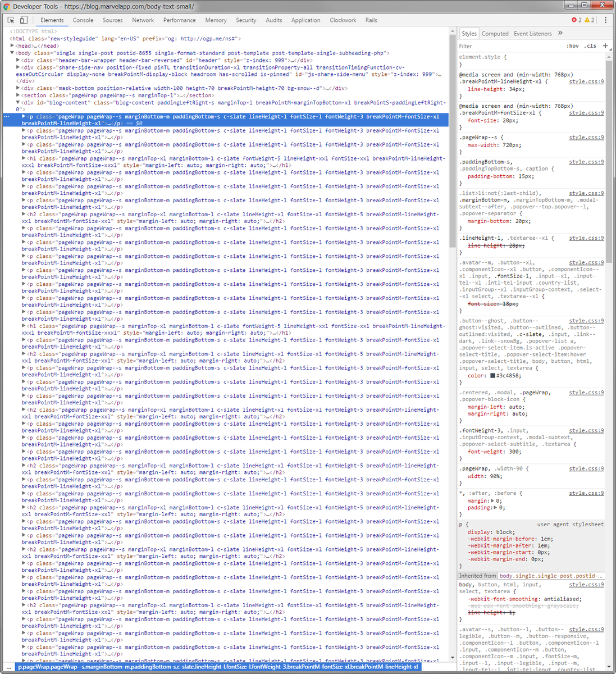Open the #3c4858 color swatch picker
Viewport: 616px width, 674px height.
[492, 376]
